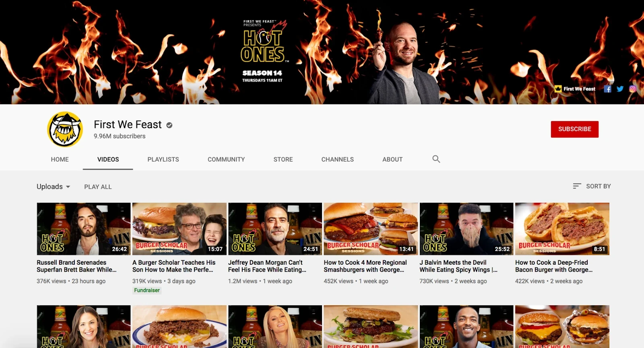The image size is (644, 348).
Task: Click the channel search magnifier icon
Action: [x=436, y=159]
